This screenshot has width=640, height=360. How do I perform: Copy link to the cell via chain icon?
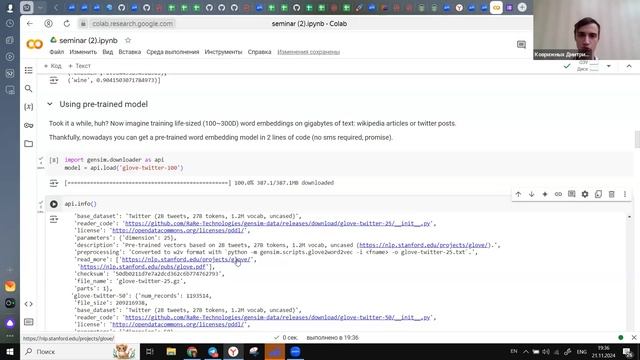click(558, 194)
